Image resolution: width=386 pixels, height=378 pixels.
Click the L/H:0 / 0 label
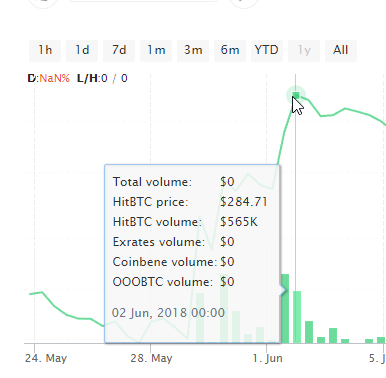click(x=102, y=78)
